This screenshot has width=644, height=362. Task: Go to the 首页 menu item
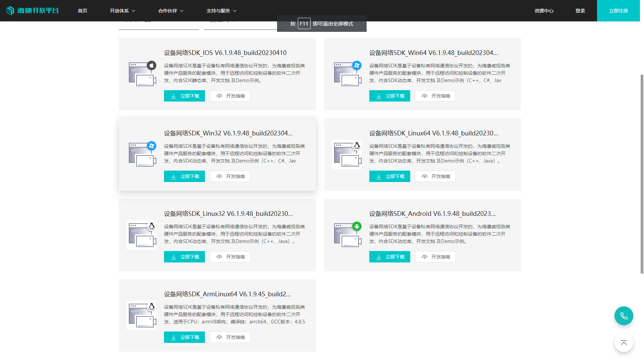(x=83, y=11)
